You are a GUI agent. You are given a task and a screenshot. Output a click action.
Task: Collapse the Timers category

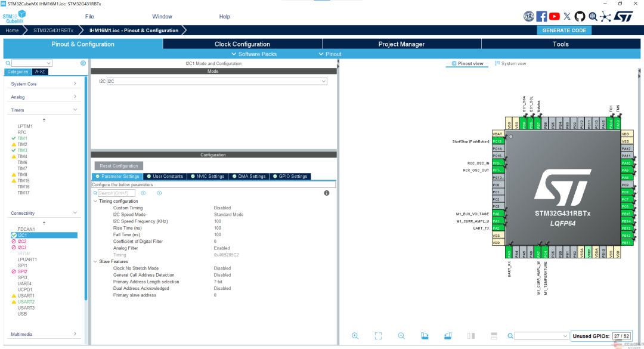[x=43, y=110]
